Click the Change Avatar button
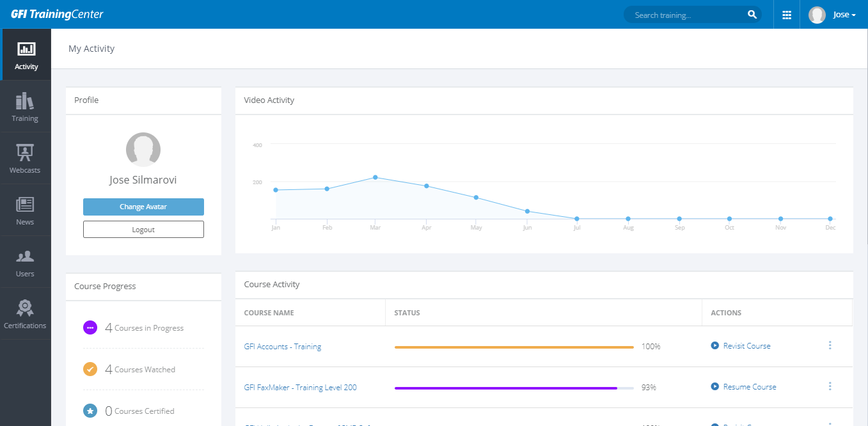Screen dimensions: 868x426 143,207
